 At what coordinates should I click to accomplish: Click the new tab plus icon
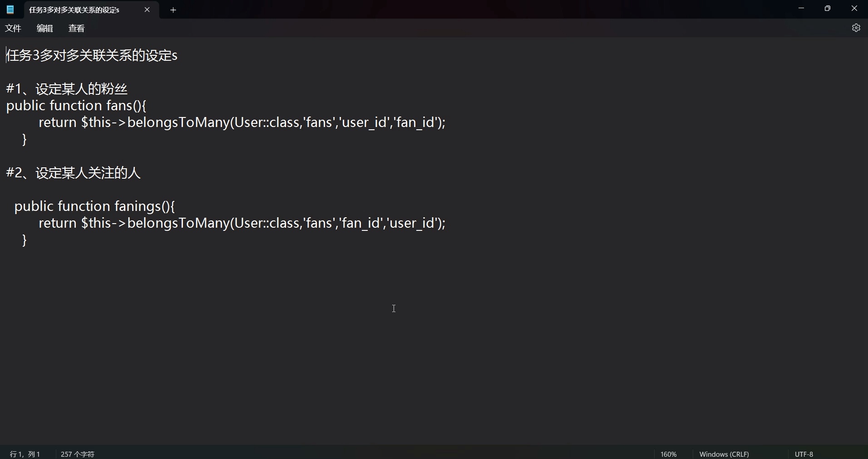[173, 10]
